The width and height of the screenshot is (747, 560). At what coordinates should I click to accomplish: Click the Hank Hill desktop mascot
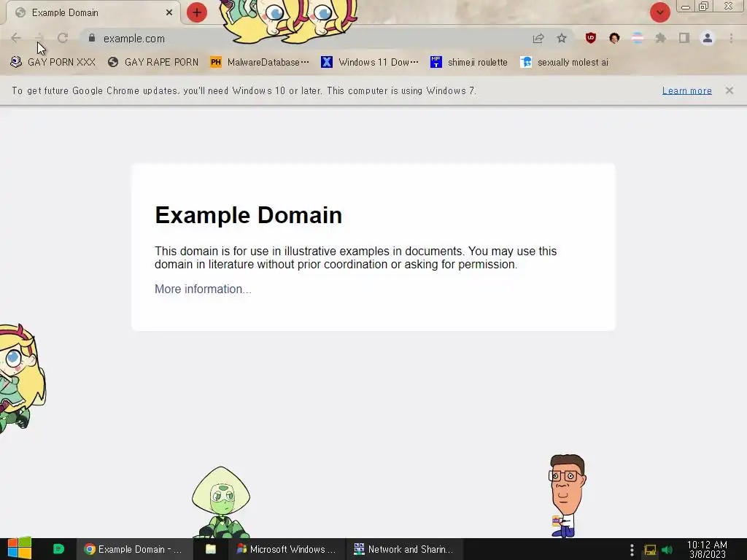coord(567,496)
